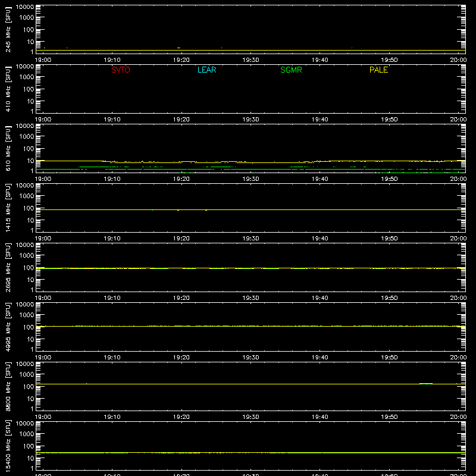The image size is (476, 476).
Task: Select the 610 MHz [SFU] axis title
Action: (x=8, y=149)
